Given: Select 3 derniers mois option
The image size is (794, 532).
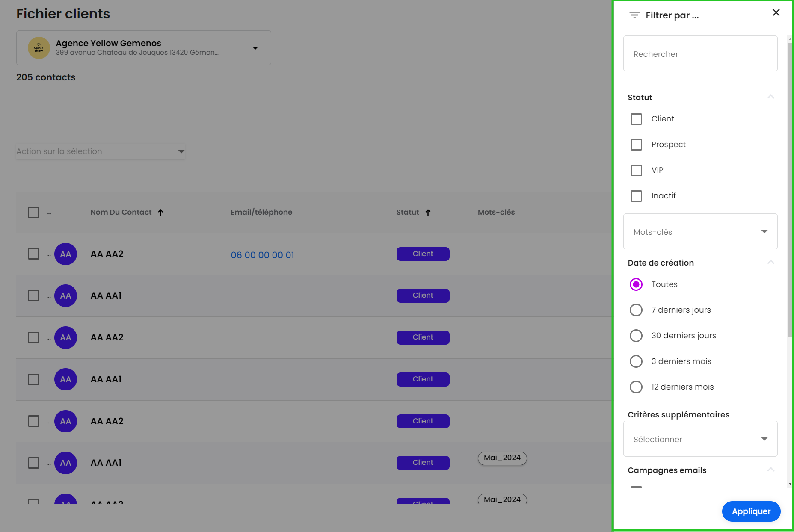Looking at the screenshot, I should (636, 361).
